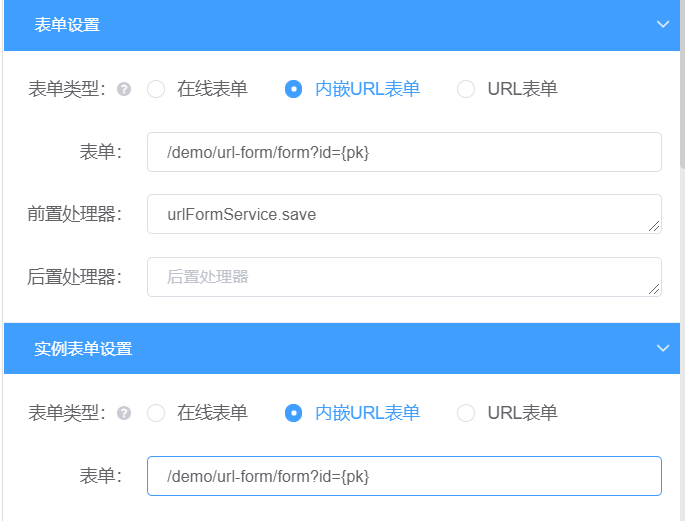Click help icon beside 表单类型 in 实例表单设置
The width and height of the screenshot is (685, 521).
[x=124, y=413]
